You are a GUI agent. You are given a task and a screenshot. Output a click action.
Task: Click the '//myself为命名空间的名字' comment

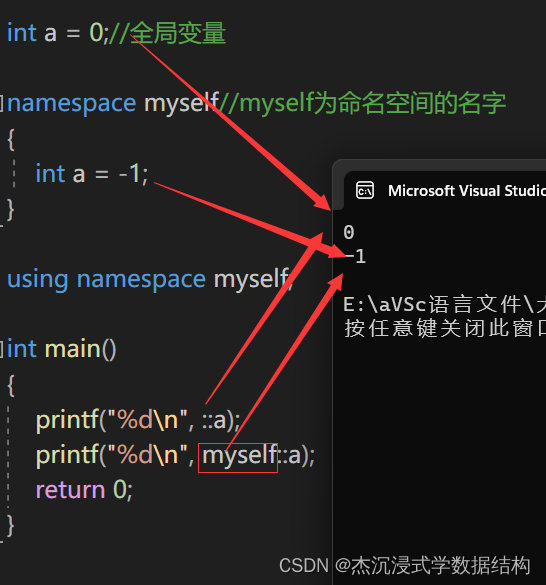[x=362, y=103]
